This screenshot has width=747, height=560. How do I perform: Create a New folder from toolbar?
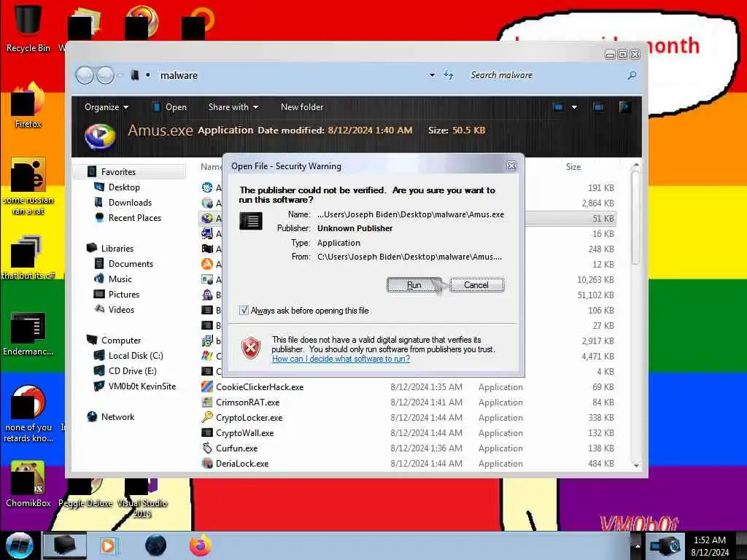point(302,107)
